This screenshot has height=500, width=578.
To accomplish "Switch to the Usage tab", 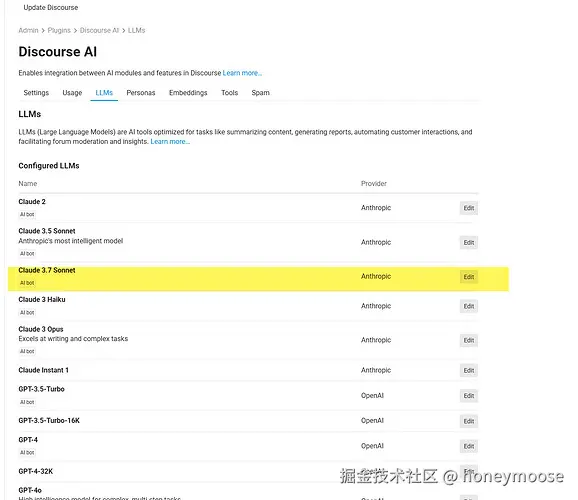I will tap(72, 93).
